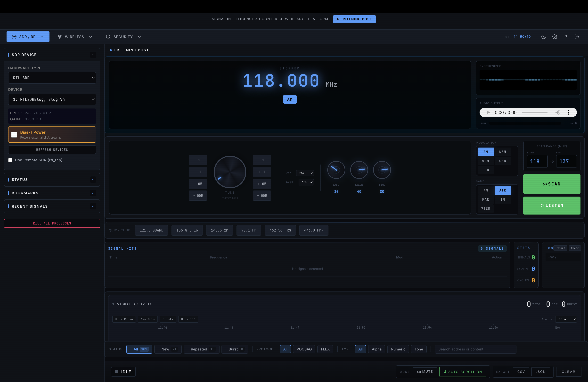Click the audio player speaker volume icon
588x382 pixels.
coord(558,112)
